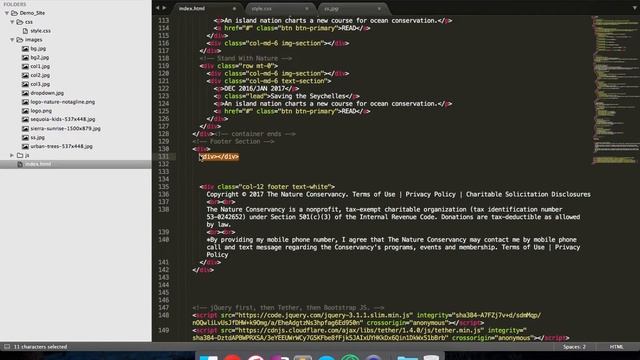
Task: Open col1.jpg in the sidebar
Action: 40,67
